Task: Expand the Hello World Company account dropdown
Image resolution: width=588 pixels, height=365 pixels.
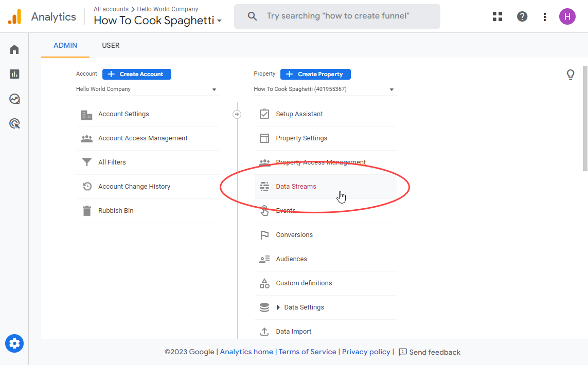Action: coord(147,89)
